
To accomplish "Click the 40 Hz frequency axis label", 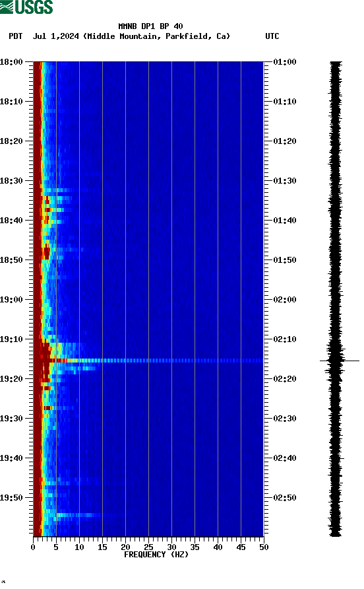I will tap(218, 547).
